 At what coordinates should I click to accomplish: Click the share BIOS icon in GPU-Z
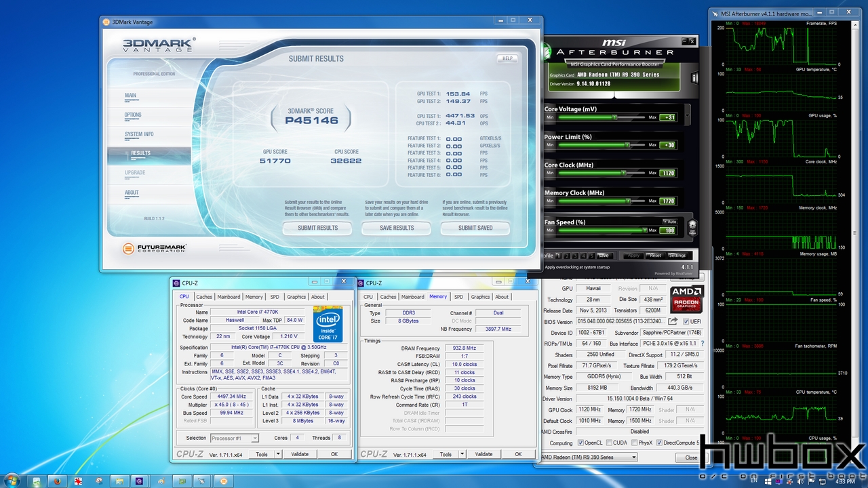[x=673, y=321]
